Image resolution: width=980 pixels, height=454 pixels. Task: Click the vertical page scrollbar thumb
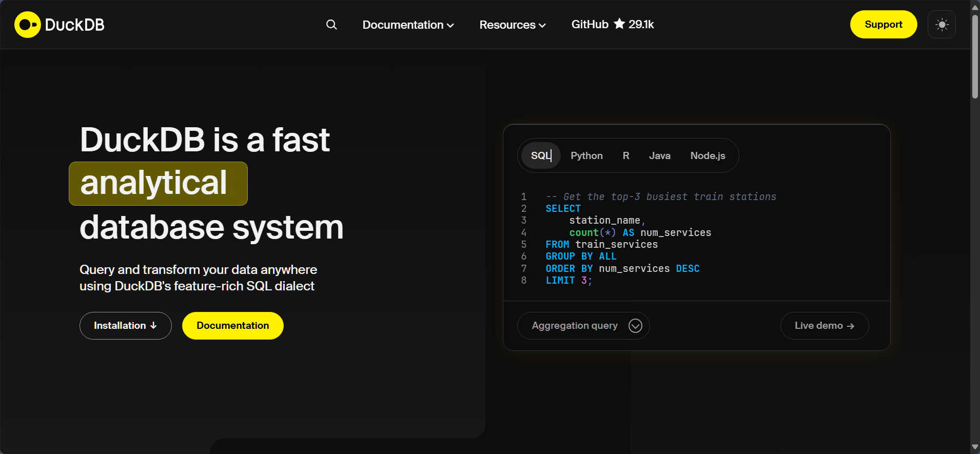[x=975, y=56]
